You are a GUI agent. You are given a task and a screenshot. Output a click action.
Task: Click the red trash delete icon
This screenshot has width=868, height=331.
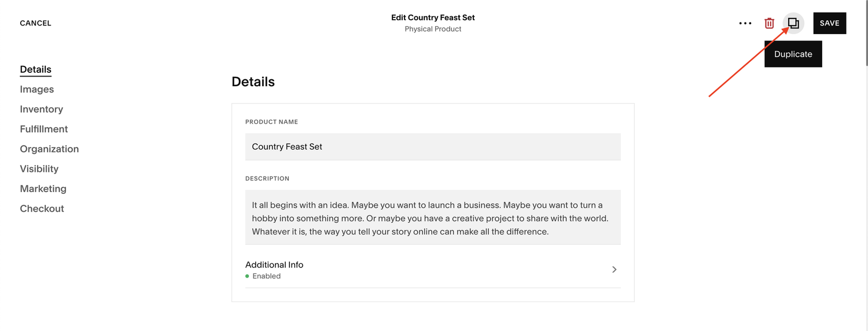pyautogui.click(x=769, y=23)
